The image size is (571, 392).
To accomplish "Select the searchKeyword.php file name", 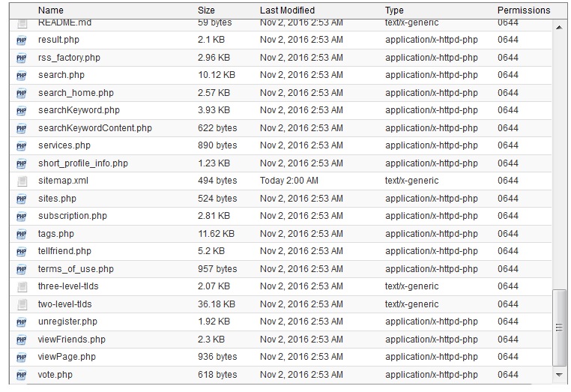I will 79,110.
